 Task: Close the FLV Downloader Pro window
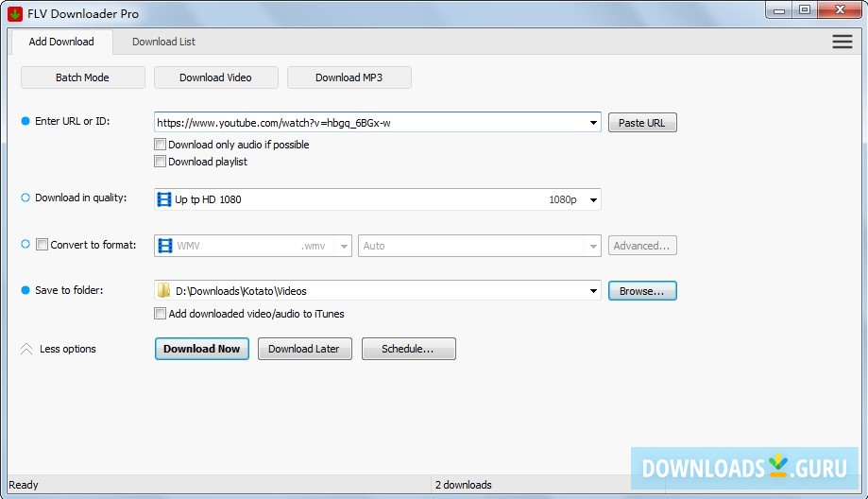840,9
